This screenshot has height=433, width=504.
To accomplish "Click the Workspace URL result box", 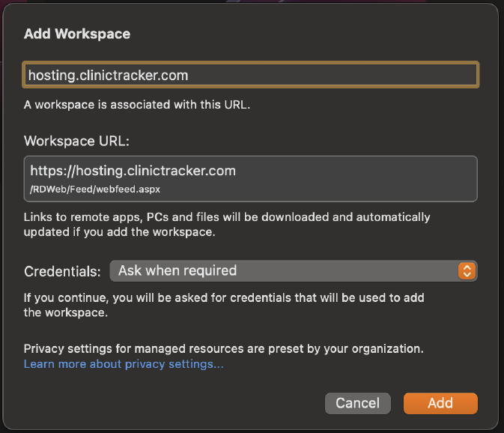I will tap(251, 179).
